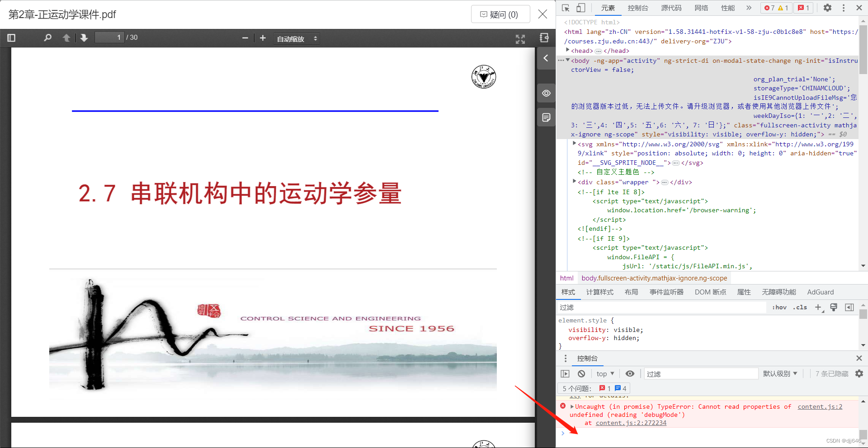Screen dimensions: 868x448
Task: Close the console drawer
Action: coord(859,358)
